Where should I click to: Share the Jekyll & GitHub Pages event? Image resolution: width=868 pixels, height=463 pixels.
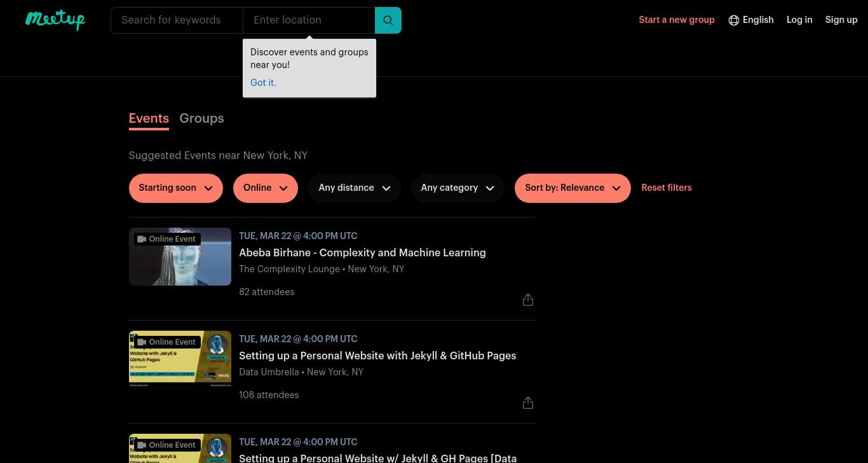click(528, 403)
